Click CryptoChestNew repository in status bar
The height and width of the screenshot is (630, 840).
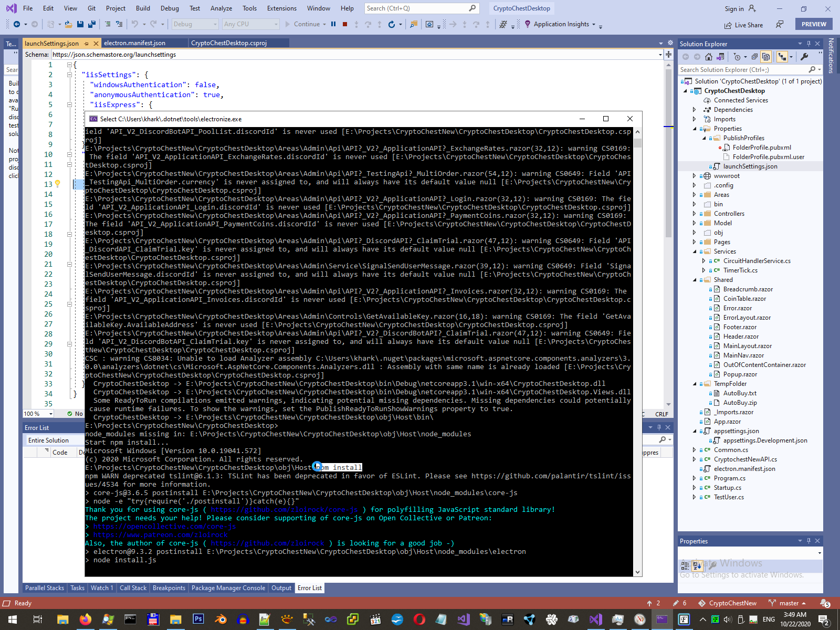[728, 603]
